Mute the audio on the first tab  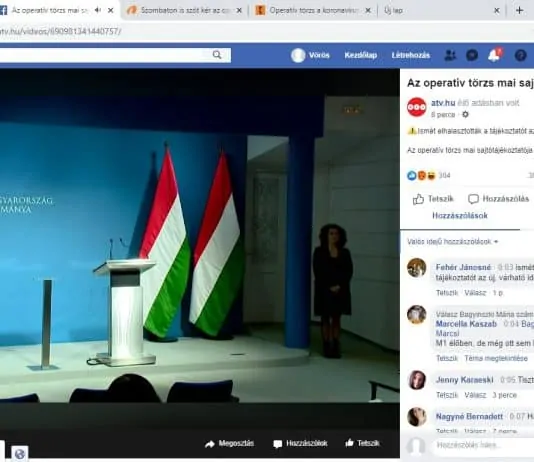[x=98, y=10]
